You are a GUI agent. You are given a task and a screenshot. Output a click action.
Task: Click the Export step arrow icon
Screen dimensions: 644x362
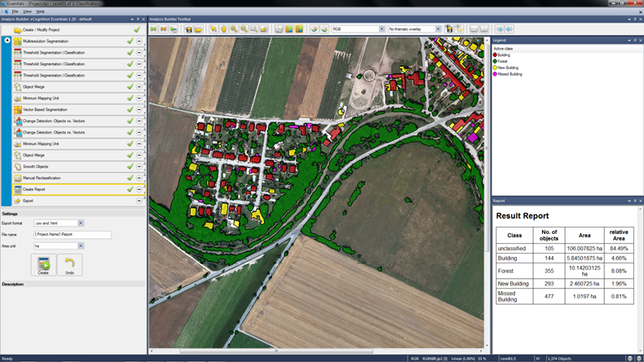(18, 201)
